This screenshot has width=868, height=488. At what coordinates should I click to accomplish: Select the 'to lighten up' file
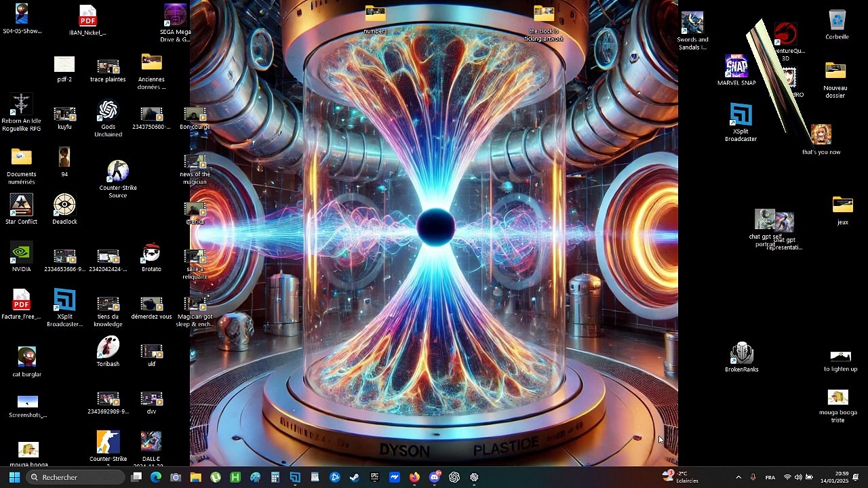pyautogui.click(x=840, y=361)
